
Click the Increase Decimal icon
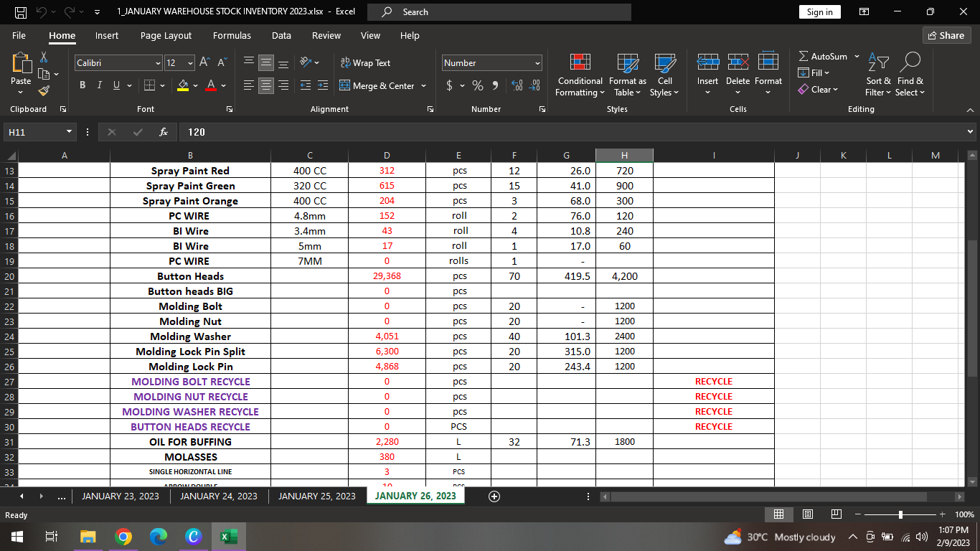[517, 85]
